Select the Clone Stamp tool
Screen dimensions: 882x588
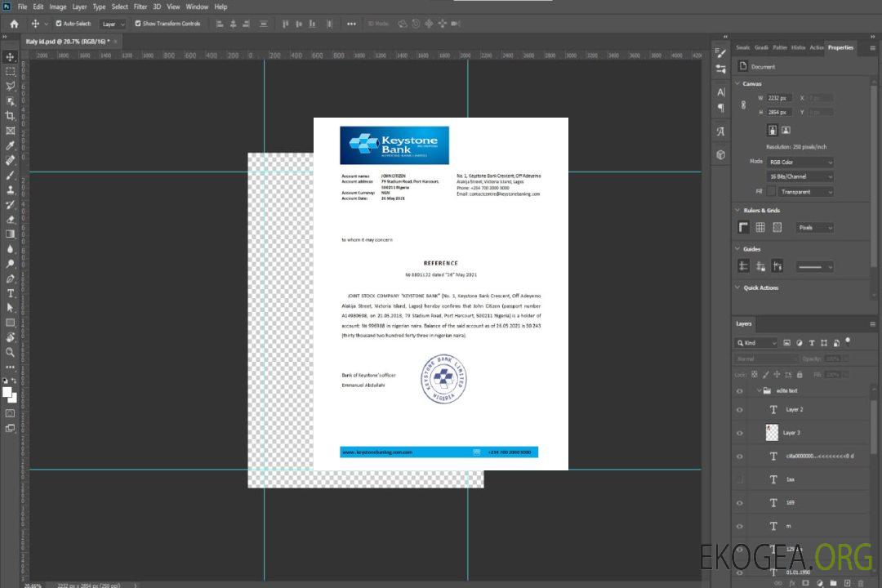point(10,189)
